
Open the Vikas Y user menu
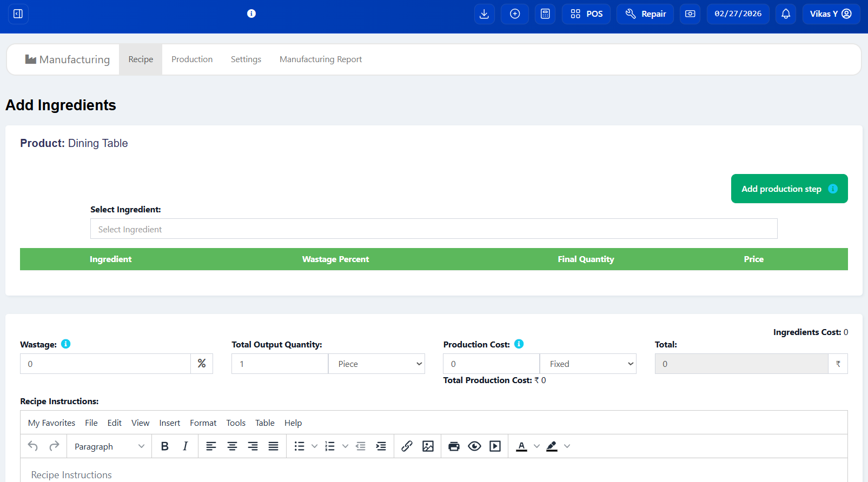pyautogui.click(x=831, y=14)
